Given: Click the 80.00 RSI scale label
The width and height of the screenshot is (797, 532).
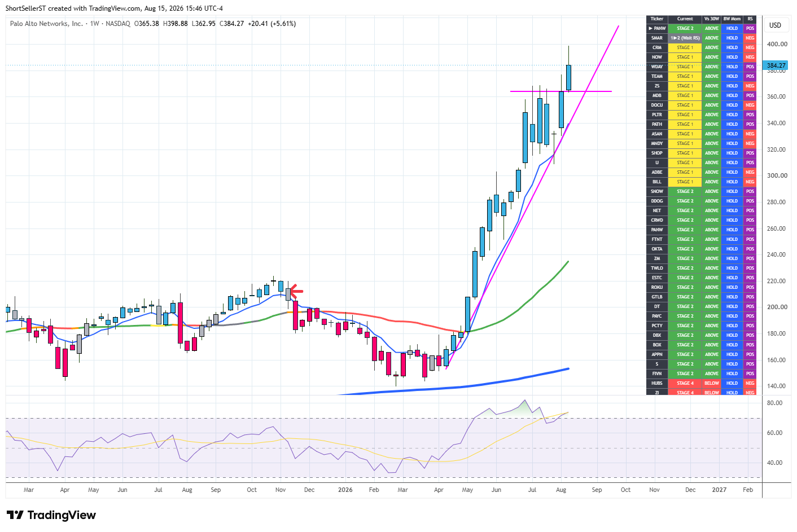Looking at the screenshot, I should [x=774, y=403].
